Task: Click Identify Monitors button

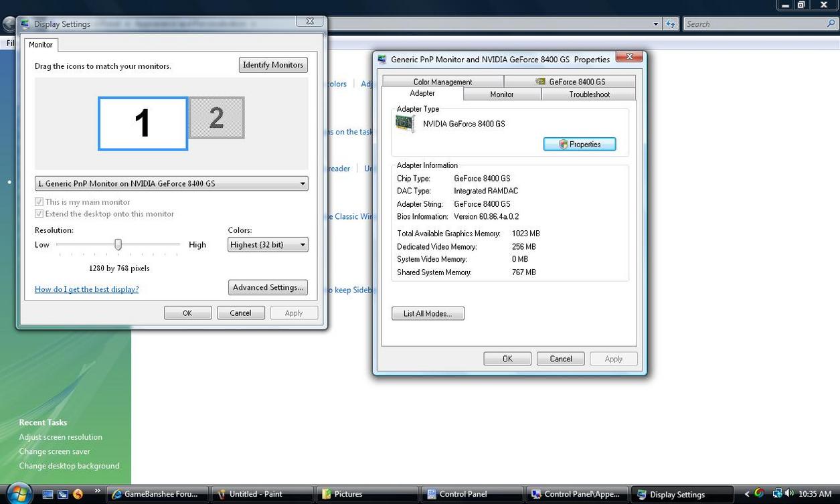Action: pos(273,65)
